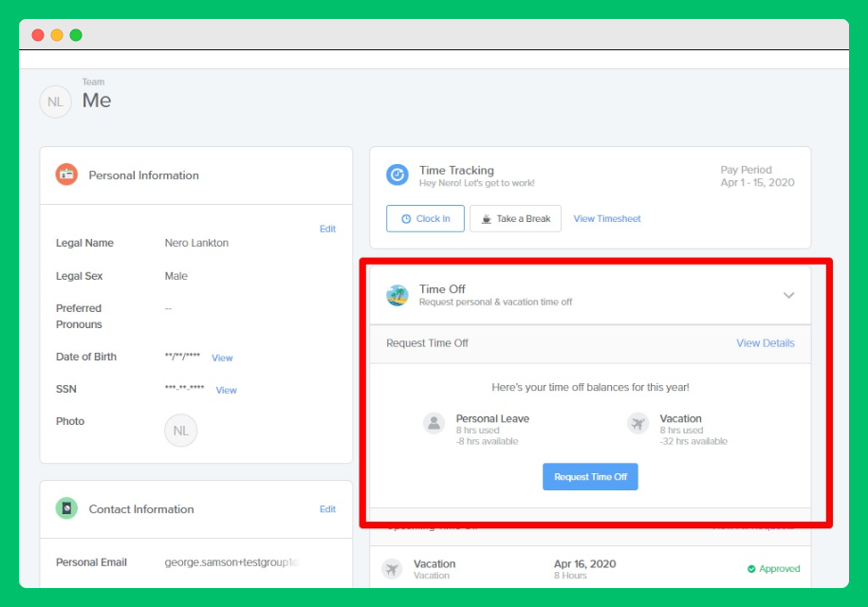The width and height of the screenshot is (868, 607).
Task: Click the Legal Sex value Male
Action: coord(176,276)
